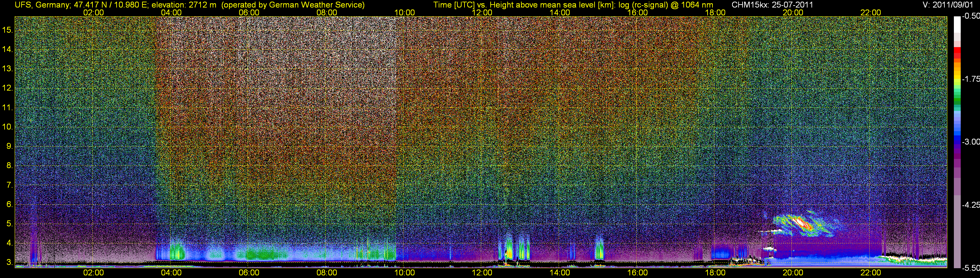
Task: Select the '08:00' label on top time axis
Action: [x=327, y=12]
